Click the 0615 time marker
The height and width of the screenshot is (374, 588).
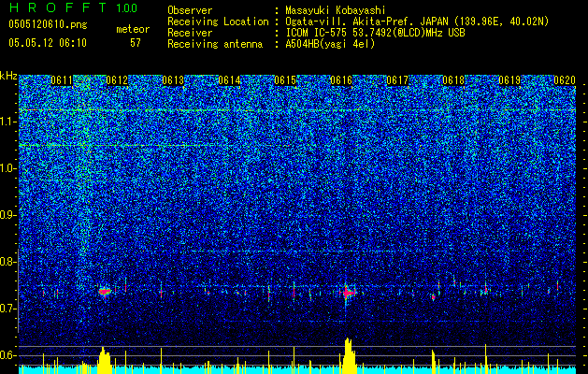(285, 80)
